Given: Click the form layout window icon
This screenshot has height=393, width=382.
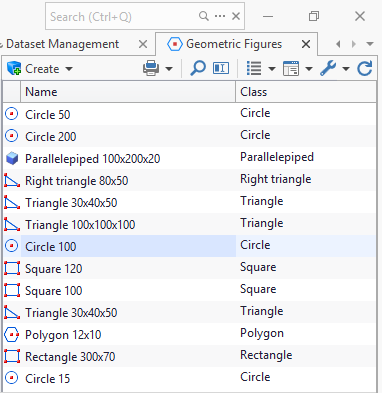Looking at the screenshot, I should pyautogui.click(x=291, y=68).
